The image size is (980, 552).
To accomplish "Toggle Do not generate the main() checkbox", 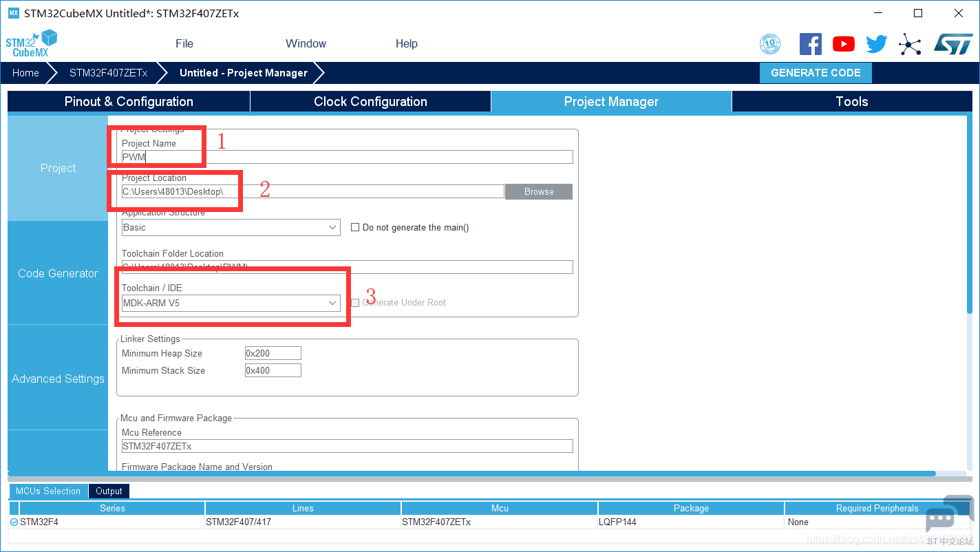I will coord(355,227).
